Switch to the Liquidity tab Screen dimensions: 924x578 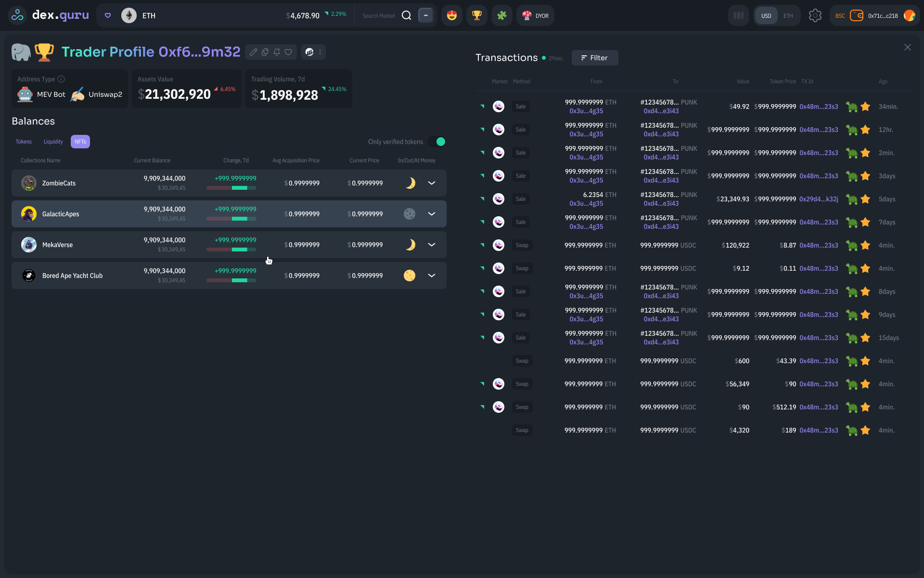(x=53, y=142)
